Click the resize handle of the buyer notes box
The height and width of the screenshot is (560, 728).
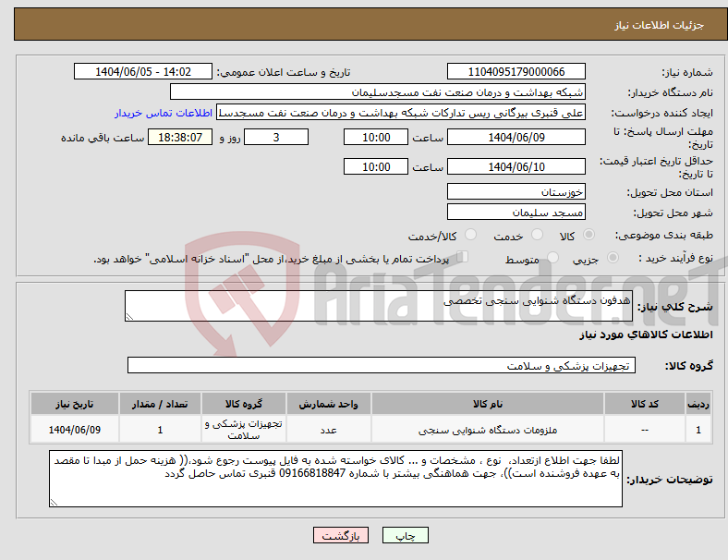pyautogui.click(x=54, y=503)
